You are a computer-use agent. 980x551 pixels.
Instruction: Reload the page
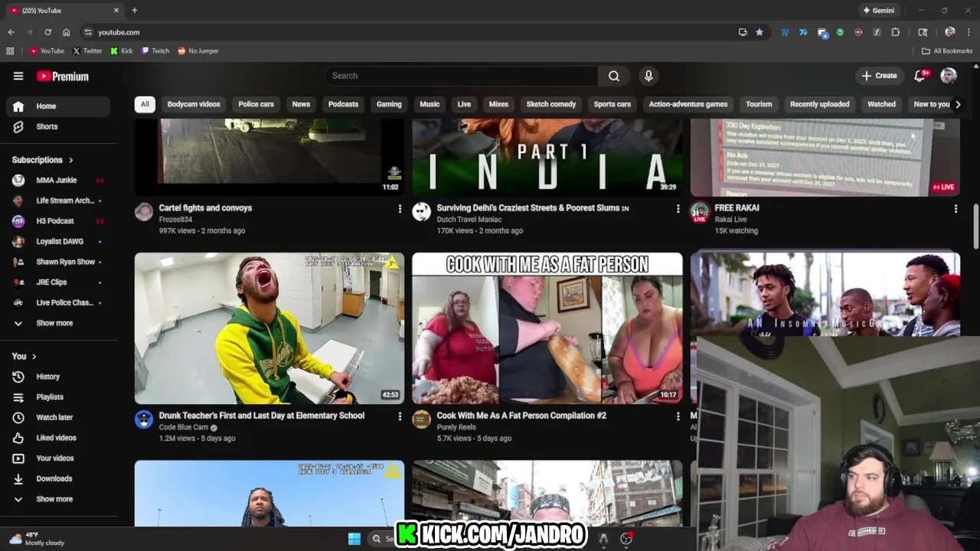pos(47,32)
